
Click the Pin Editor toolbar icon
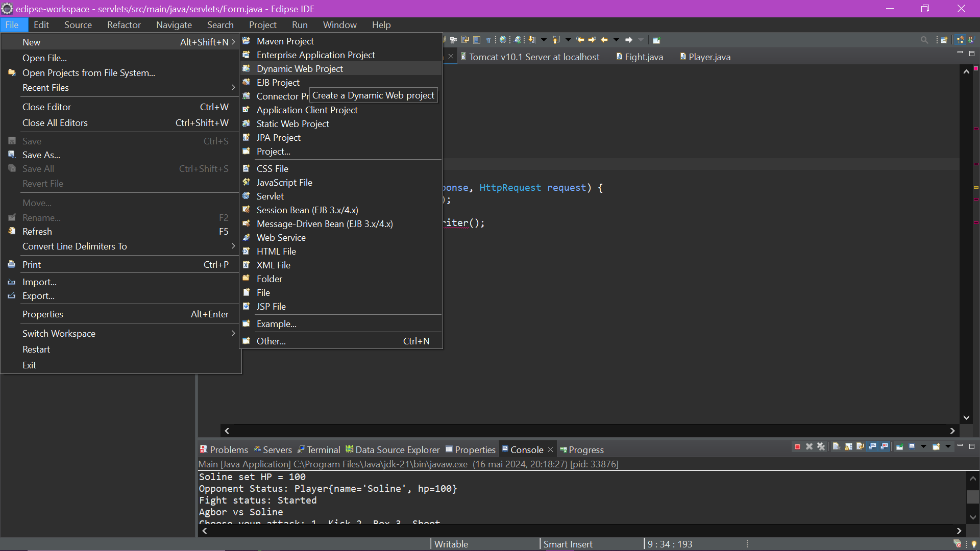point(656,40)
